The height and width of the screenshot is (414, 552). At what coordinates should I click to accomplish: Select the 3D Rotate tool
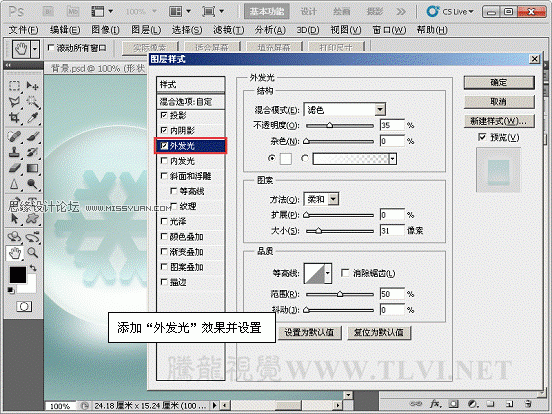14,237
